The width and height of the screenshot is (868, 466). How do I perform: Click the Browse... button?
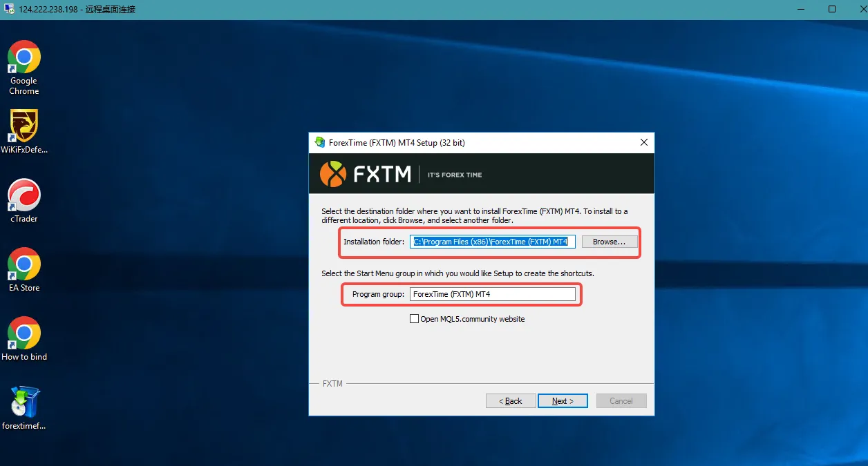click(609, 242)
